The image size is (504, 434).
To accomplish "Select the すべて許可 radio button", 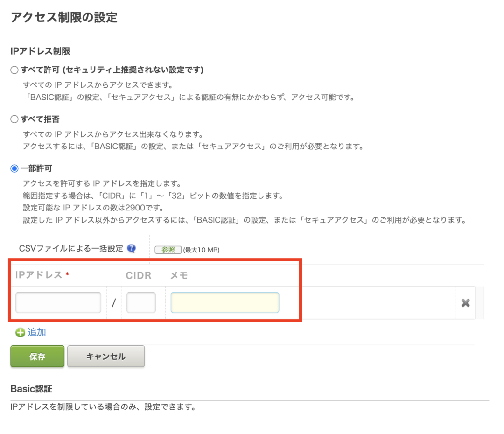I will pyautogui.click(x=14, y=70).
